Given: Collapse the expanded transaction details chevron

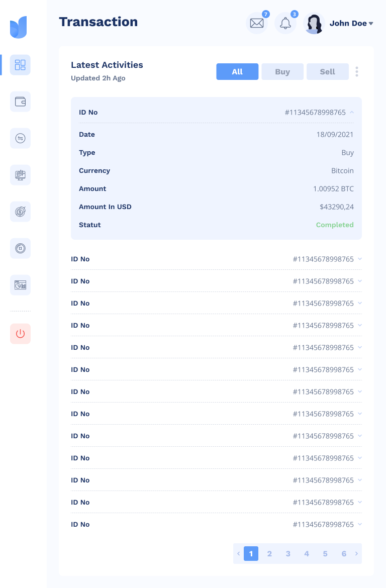Looking at the screenshot, I should coord(352,112).
